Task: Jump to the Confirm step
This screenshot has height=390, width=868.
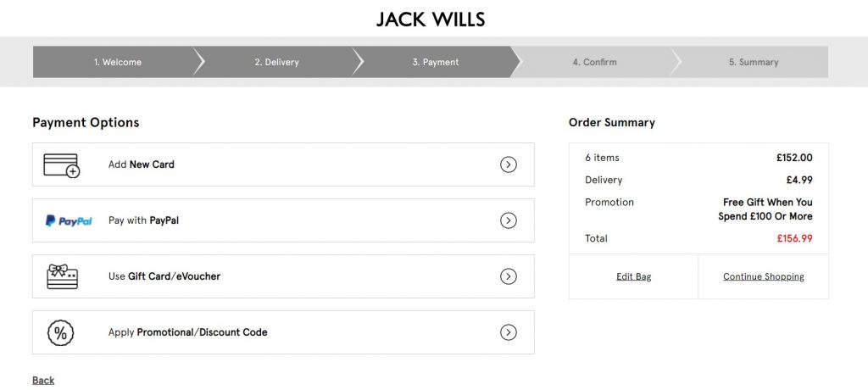Action: [594, 62]
